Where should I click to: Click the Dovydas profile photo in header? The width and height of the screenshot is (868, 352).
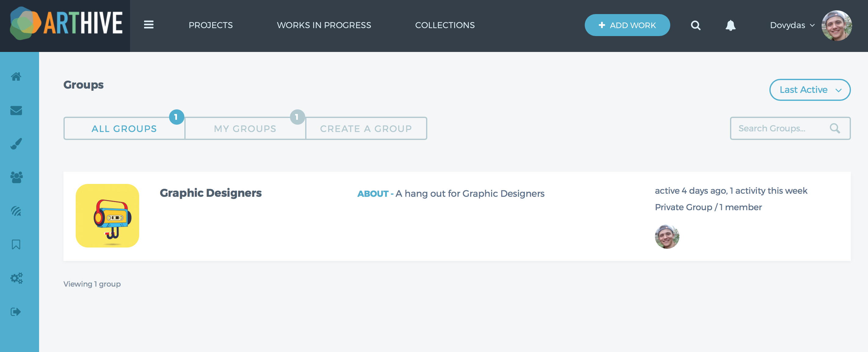pyautogui.click(x=837, y=25)
